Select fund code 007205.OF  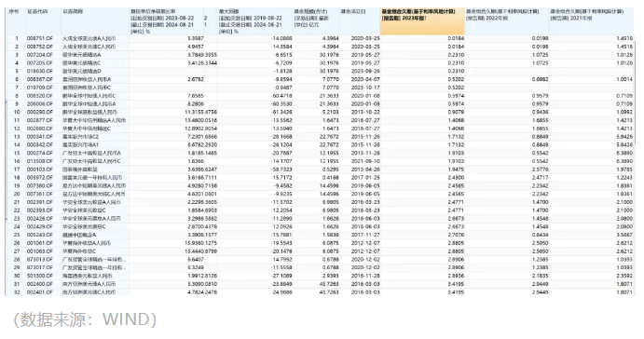click(40, 63)
